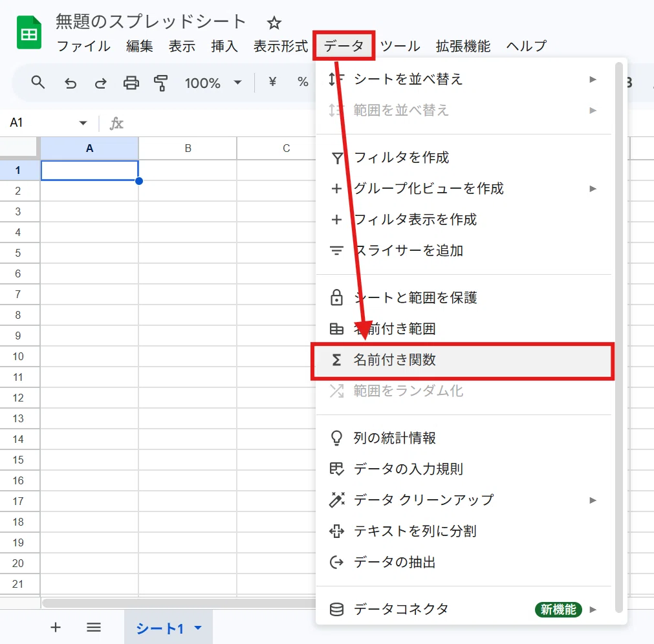Click the データ menu

[x=343, y=45]
